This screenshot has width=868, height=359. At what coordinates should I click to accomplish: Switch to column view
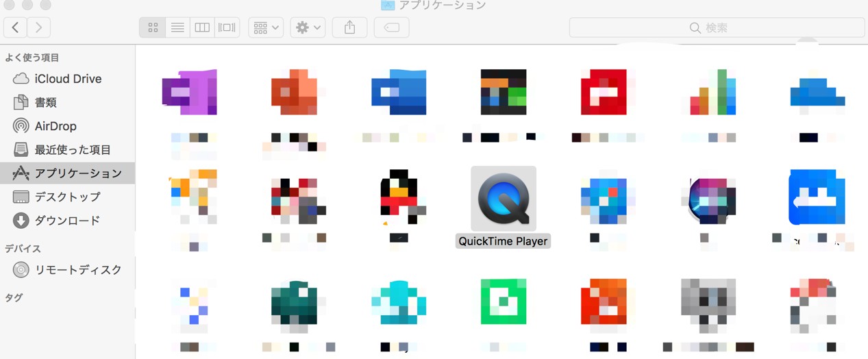click(202, 27)
